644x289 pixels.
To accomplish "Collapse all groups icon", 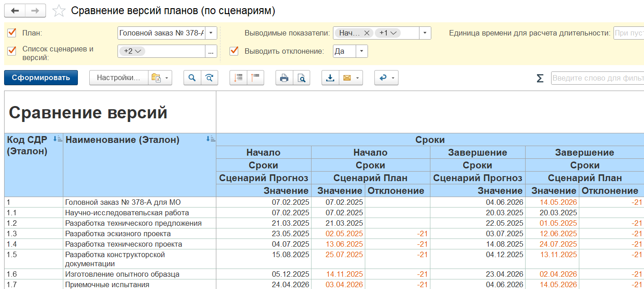I will point(256,78).
